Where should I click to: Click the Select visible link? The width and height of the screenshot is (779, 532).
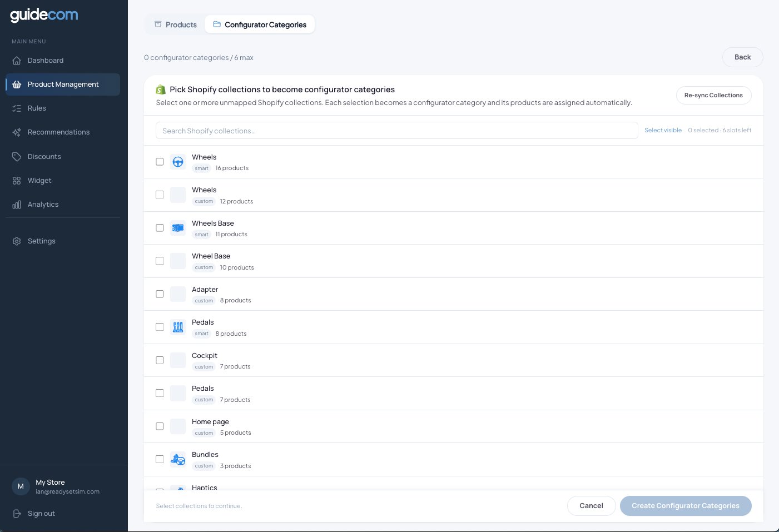[x=663, y=130]
